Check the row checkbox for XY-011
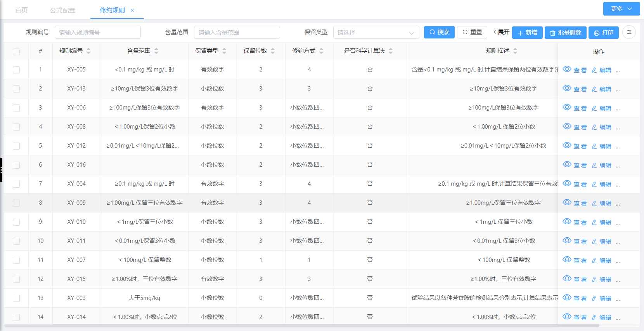This screenshot has width=644, height=331. pyautogui.click(x=16, y=241)
